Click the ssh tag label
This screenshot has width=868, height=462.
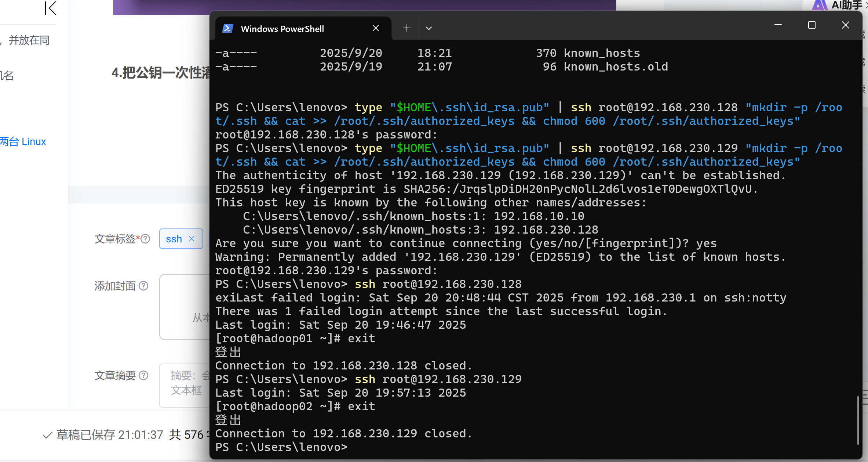point(174,238)
